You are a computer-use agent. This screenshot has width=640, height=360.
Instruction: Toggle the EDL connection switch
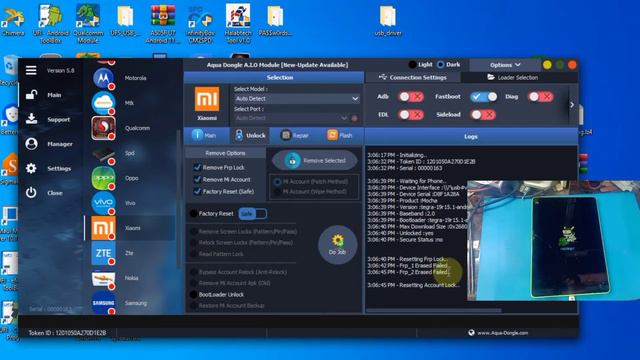[411, 115]
